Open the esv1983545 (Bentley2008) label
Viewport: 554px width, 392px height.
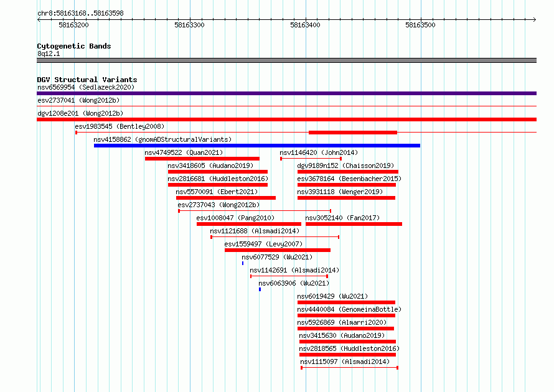coord(120,126)
